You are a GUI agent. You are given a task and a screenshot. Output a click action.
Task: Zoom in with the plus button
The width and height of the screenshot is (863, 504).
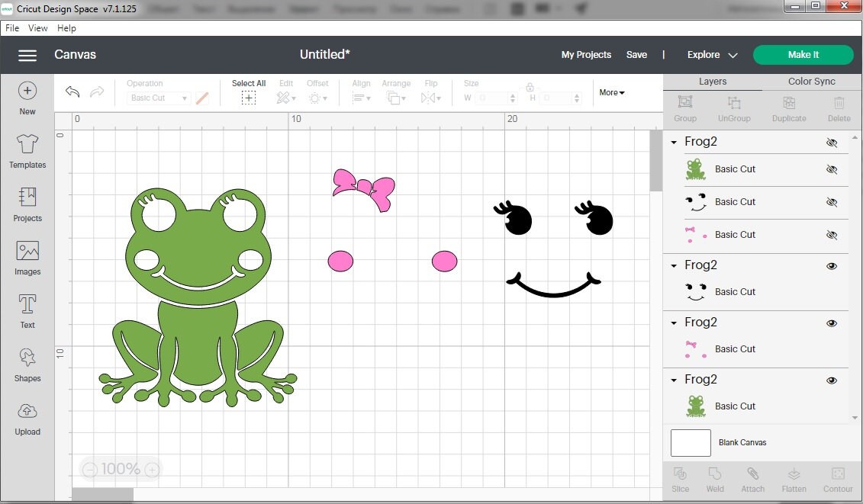(153, 470)
